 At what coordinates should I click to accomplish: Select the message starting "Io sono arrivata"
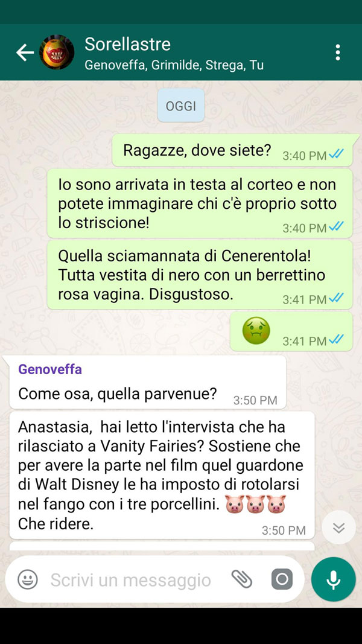point(200,203)
